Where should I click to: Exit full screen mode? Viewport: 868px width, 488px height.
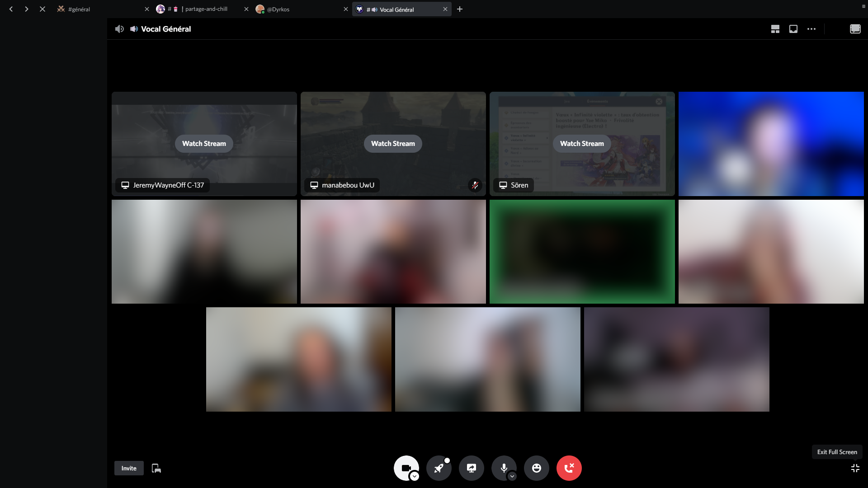coord(855,468)
